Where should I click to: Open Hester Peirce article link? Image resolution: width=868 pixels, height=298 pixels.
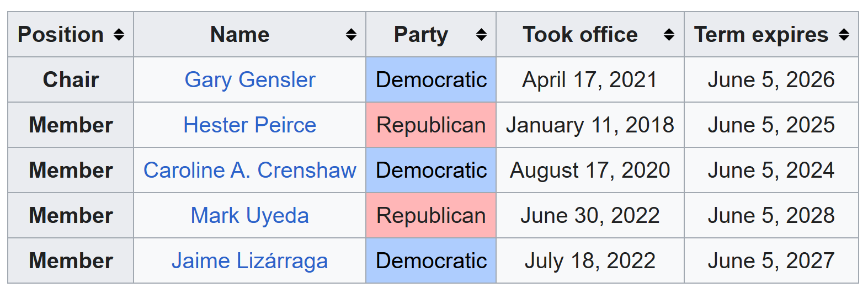(250, 125)
